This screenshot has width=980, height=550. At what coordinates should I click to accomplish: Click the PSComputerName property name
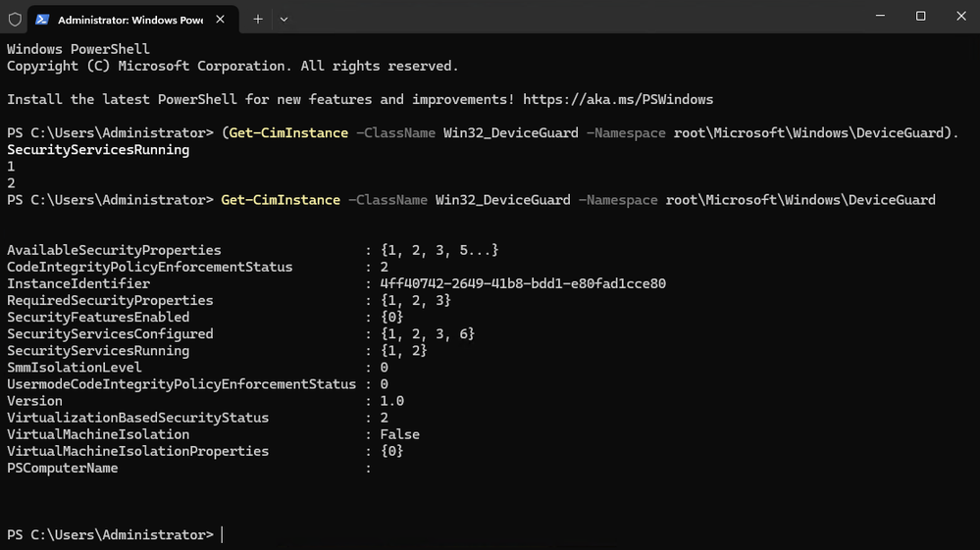coord(63,467)
